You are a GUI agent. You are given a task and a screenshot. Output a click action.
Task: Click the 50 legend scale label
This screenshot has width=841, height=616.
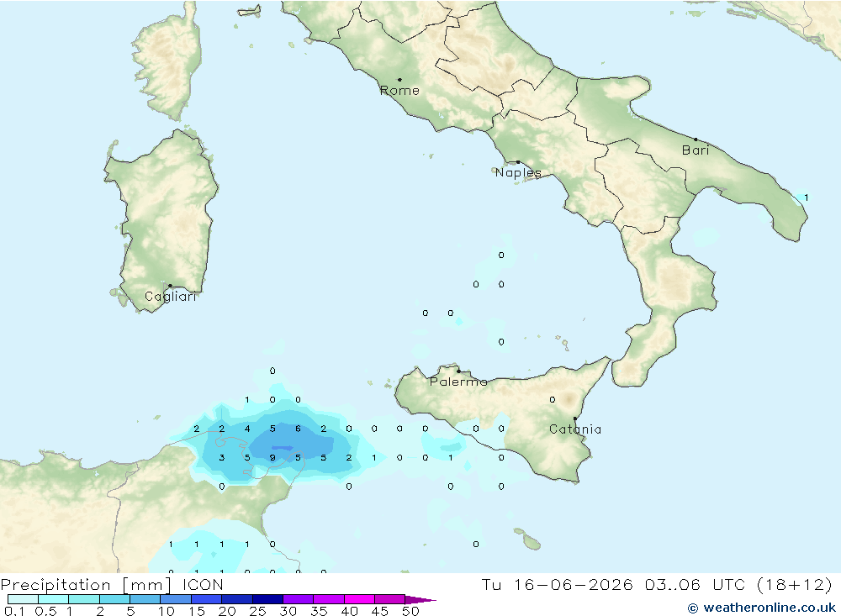tap(410, 611)
